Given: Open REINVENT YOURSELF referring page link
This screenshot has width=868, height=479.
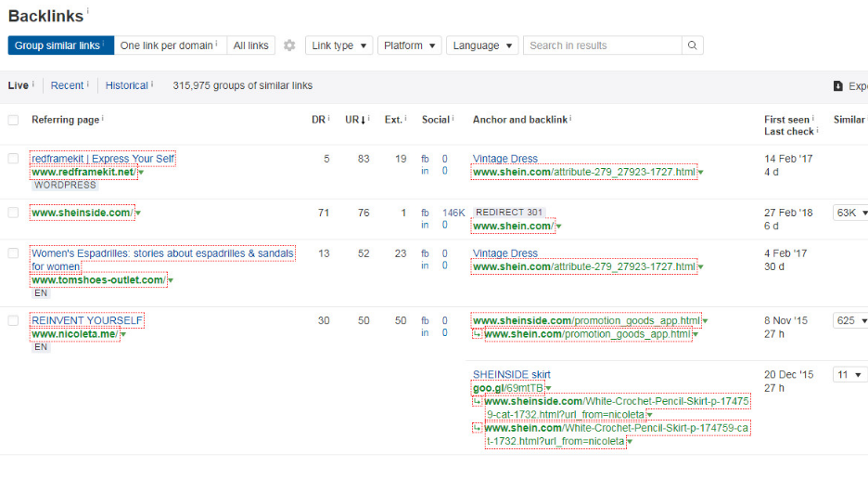Looking at the screenshot, I should pyautogui.click(x=87, y=320).
